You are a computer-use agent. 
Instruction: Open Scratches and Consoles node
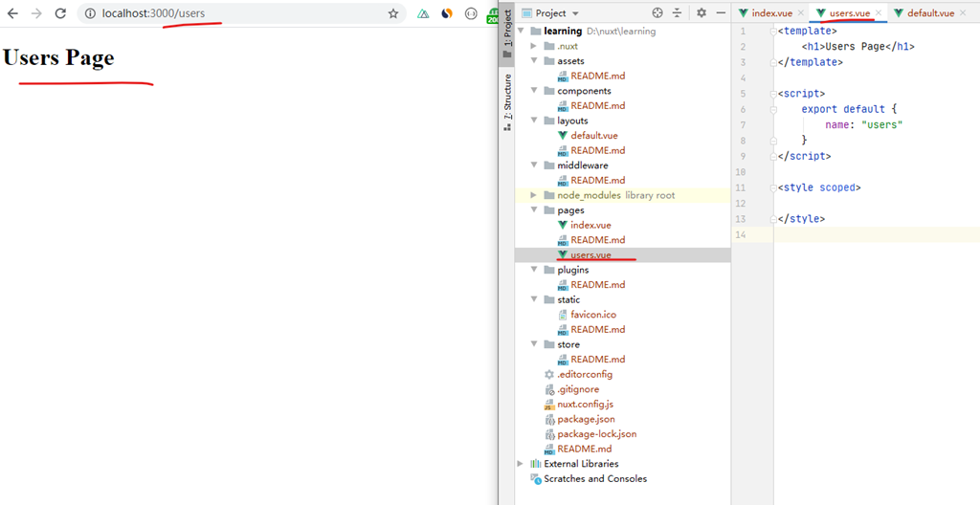click(595, 479)
